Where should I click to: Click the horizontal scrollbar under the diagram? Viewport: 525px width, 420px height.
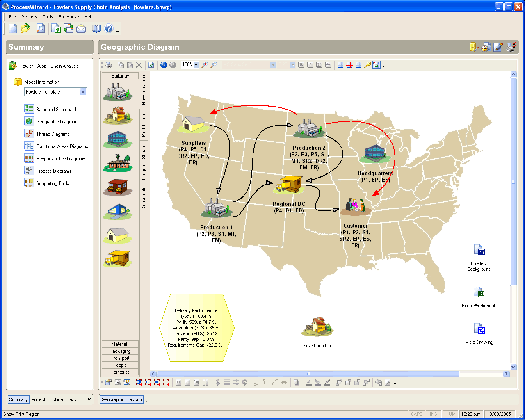[x=308, y=374]
